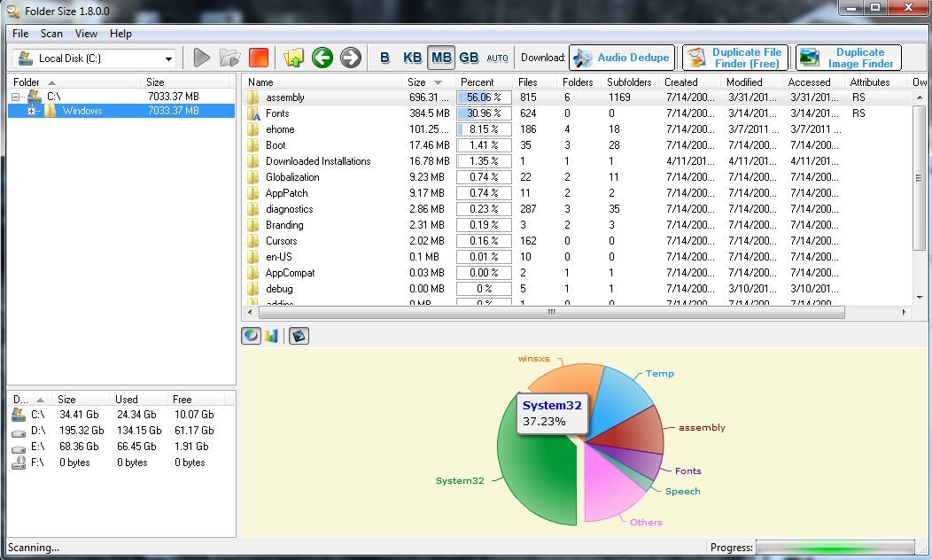This screenshot has width=932, height=560.
Task: Open the Scan menu
Action: pyautogui.click(x=51, y=34)
